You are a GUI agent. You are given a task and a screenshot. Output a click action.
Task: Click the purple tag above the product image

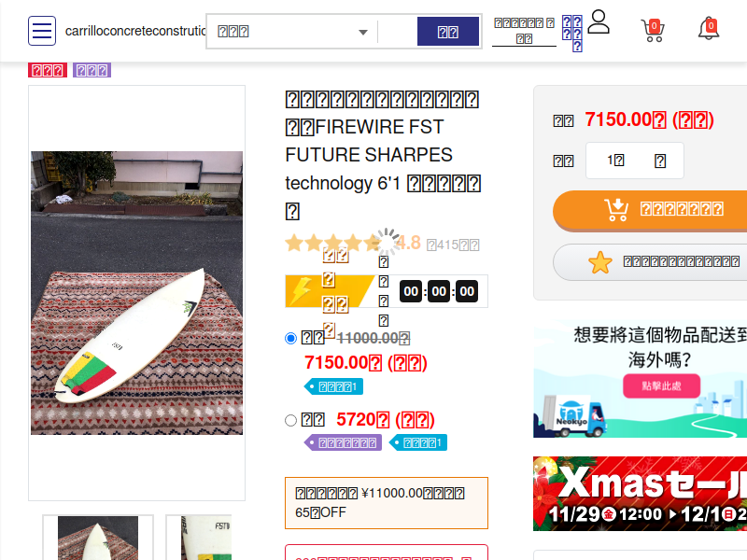point(92,70)
